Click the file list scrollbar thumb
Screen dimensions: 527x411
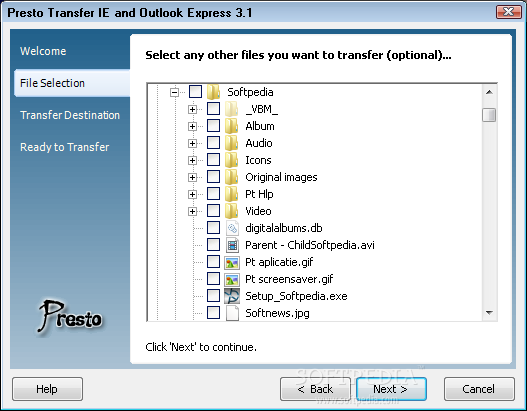pos(489,115)
